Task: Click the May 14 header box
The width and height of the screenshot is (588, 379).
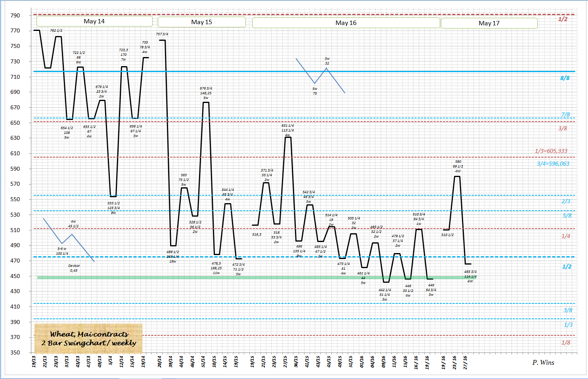Action: (94, 21)
